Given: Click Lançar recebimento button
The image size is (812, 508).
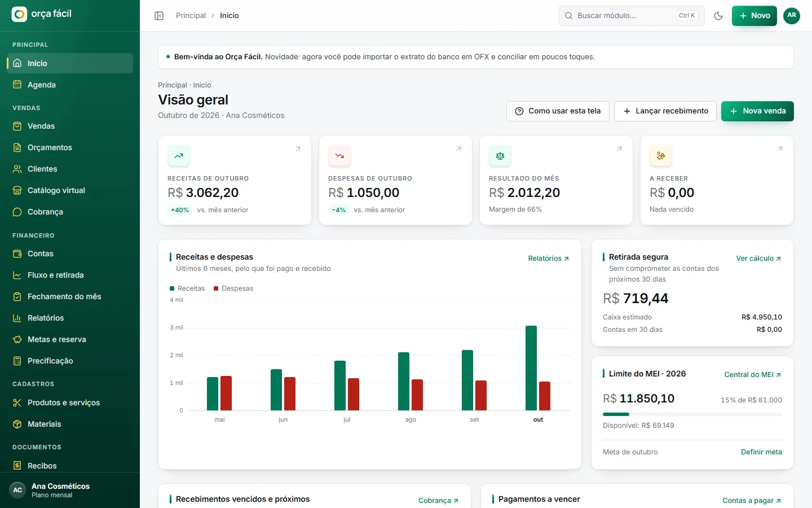Looking at the screenshot, I should (x=665, y=111).
